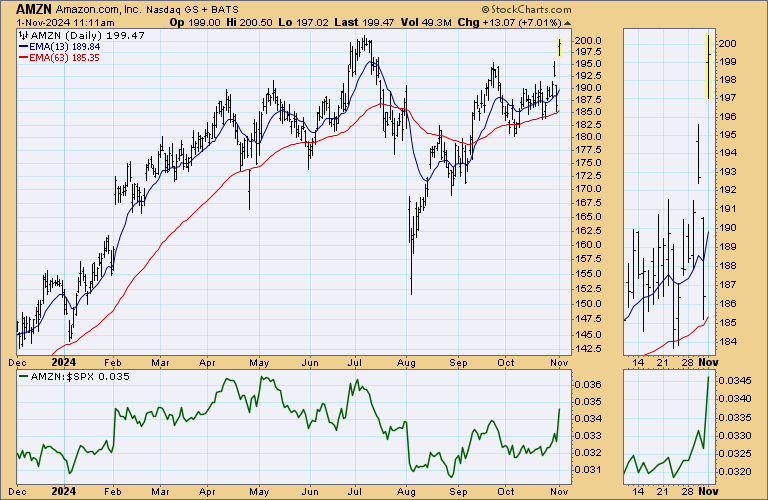Click the Oct label under the ratio chart
The width and height of the screenshot is (768, 500).
(505, 491)
